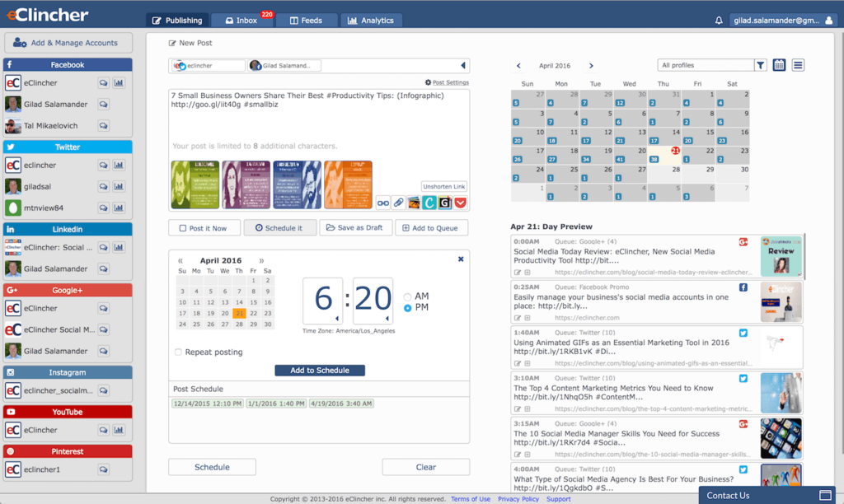The width and height of the screenshot is (844, 504).
Task: Click the paperclip attachment icon
Action: pyautogui.click(x=398, y=203)
